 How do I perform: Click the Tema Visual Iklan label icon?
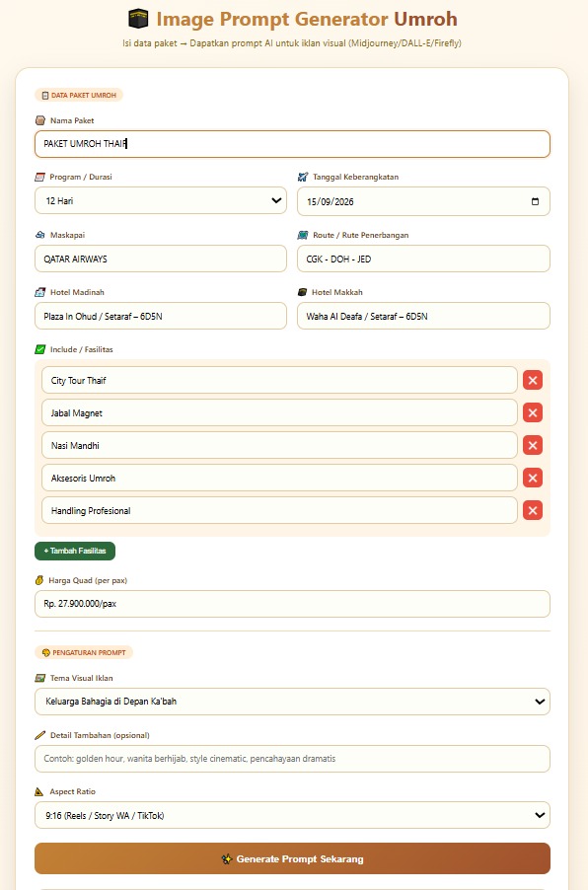[x=40, y=678]
